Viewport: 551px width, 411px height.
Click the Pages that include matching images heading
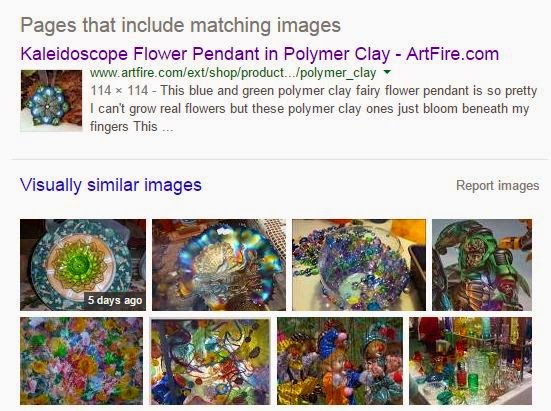coord(181,25)
